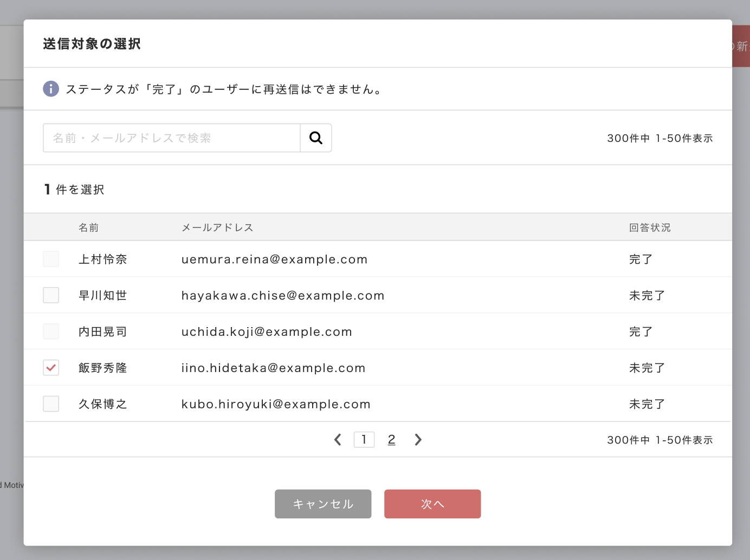
Task: Click 未完了 status for 早川知世
Action: point(647,296)
